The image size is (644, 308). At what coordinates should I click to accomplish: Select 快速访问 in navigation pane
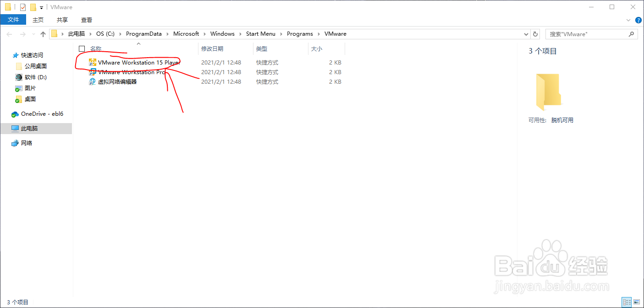point(32,55)
